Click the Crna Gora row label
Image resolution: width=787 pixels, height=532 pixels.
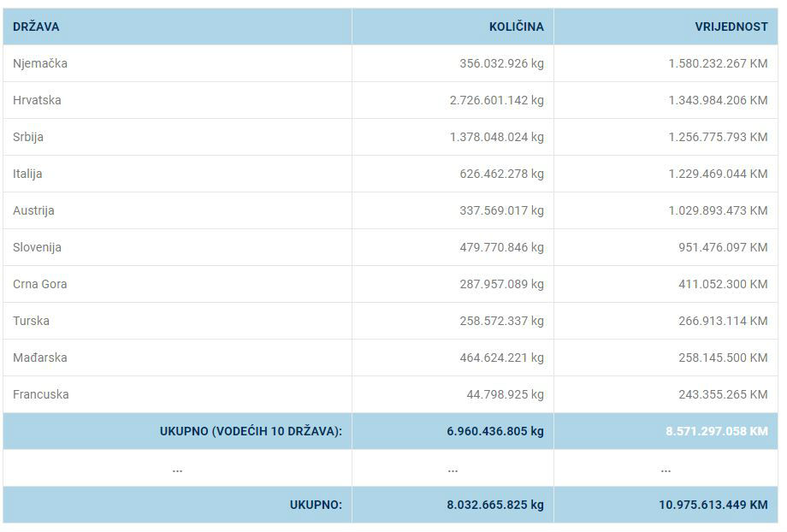click(x=39, y=284)
